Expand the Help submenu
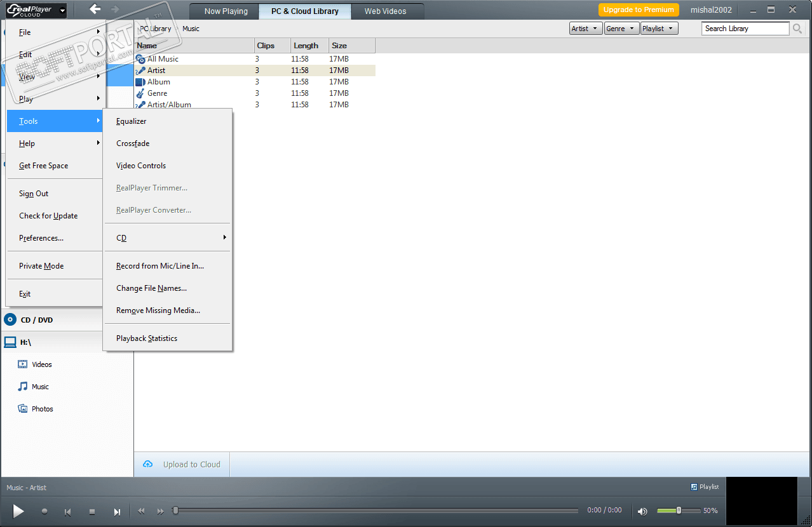 55,143
